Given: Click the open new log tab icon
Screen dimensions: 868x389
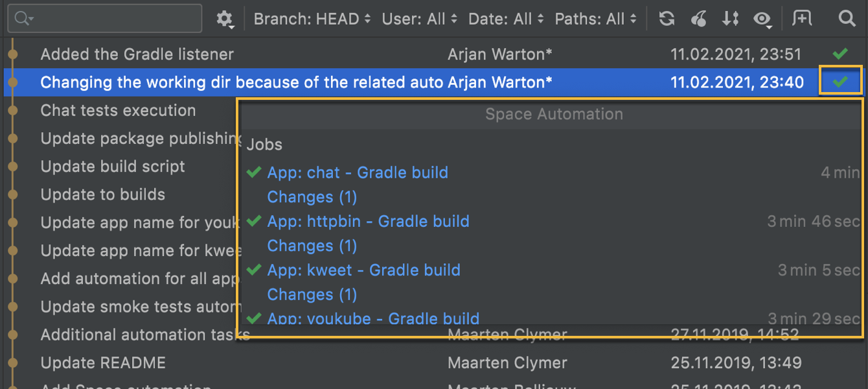Looking at the screenshot, I should click(802, 19).
